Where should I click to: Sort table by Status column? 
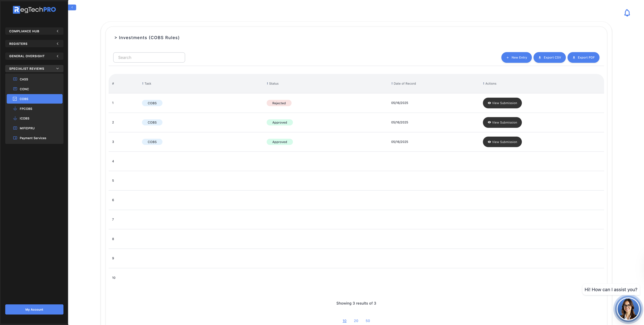pos(273,84)
